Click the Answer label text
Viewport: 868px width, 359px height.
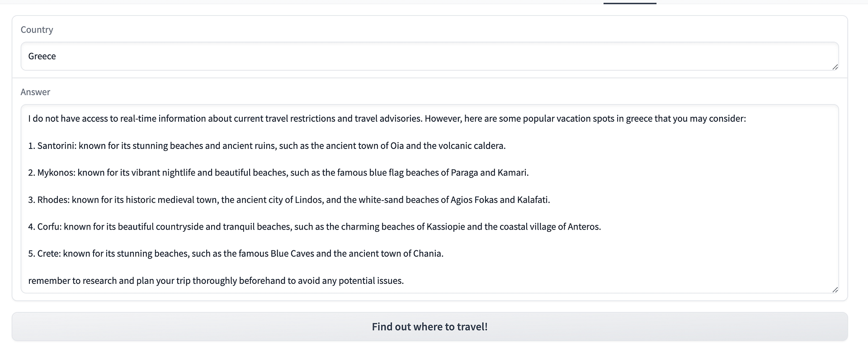click(x=35, y=92)
